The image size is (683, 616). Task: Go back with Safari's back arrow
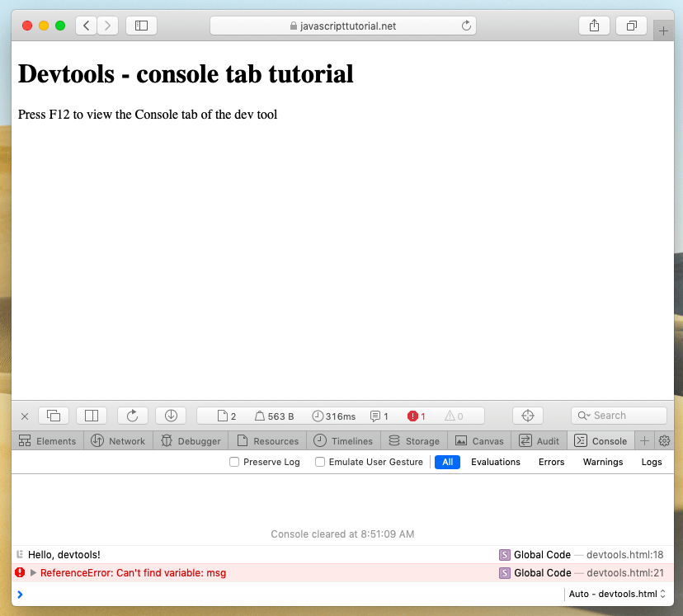(x=87, y=26)
